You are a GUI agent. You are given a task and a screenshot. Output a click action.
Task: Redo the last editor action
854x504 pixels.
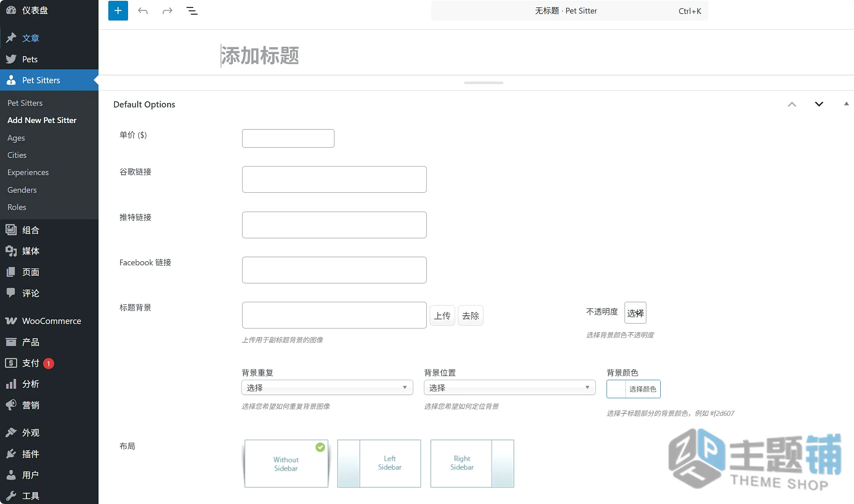coord(167,11)
